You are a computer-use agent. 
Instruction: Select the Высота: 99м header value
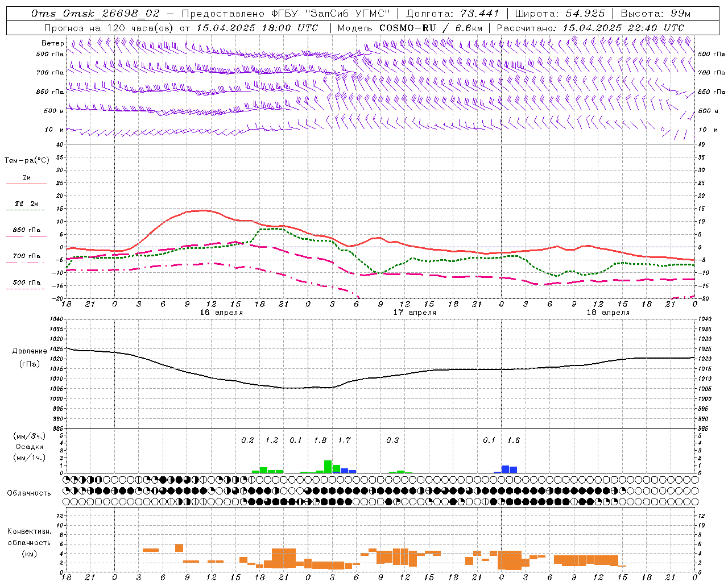point(655,14)
